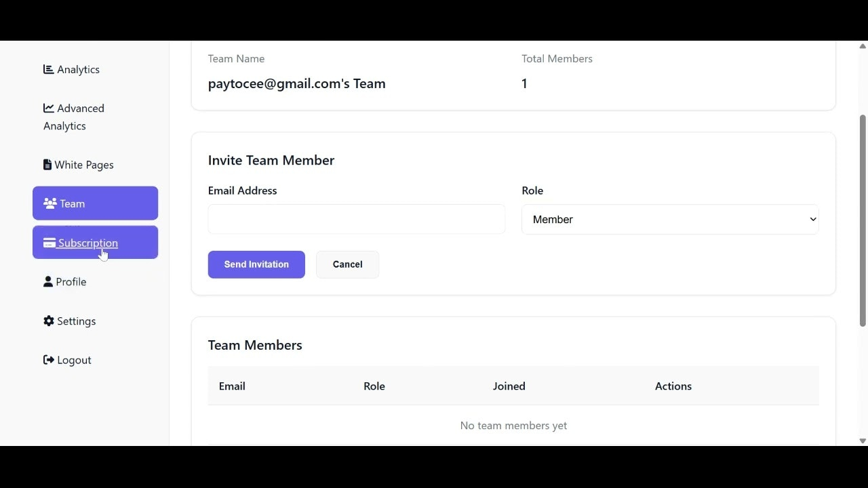Screen dimensions: 868x488
Task: Click the Settings gear icon
Action: tap(49, 321)
